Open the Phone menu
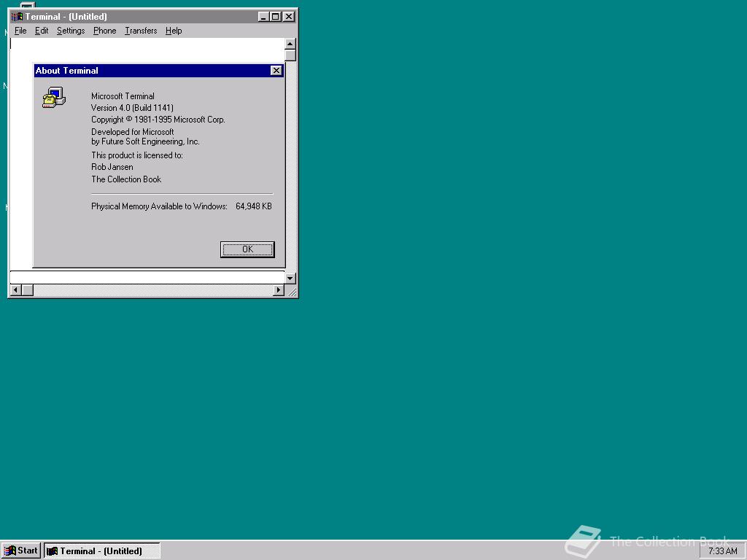 click(104, 31)
